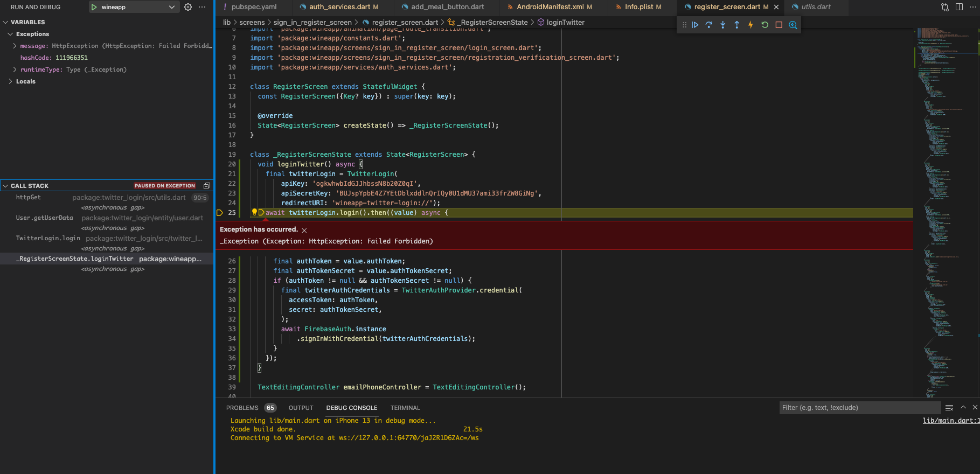Switch to pubspec.yaml tab

click(x=253, y=7)
